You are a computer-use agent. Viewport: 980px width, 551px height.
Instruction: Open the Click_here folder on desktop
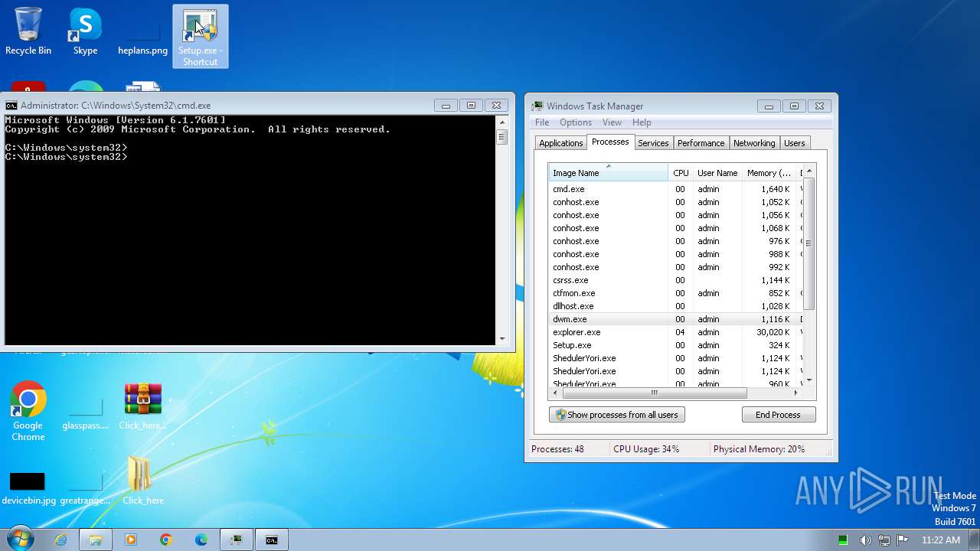(142, 481)
